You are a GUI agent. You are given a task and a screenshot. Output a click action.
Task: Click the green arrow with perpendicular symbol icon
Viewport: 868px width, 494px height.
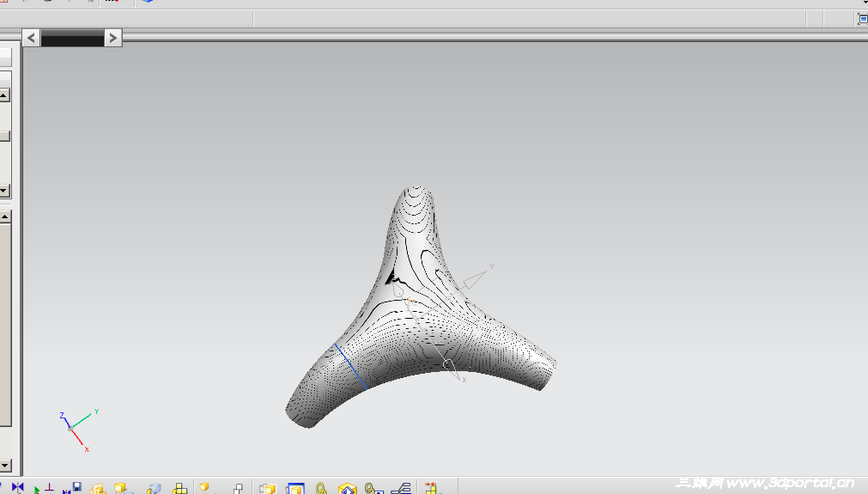point(44,489)
